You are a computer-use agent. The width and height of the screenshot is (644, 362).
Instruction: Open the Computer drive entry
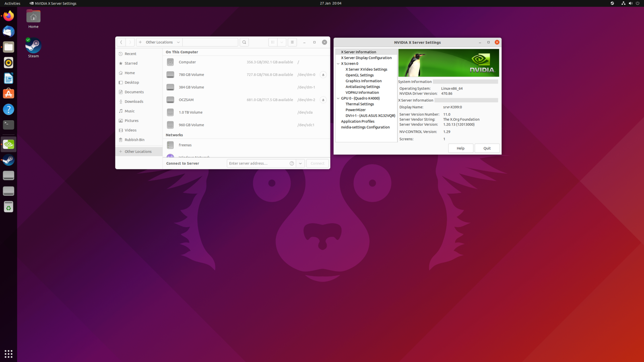click(246, 62)
